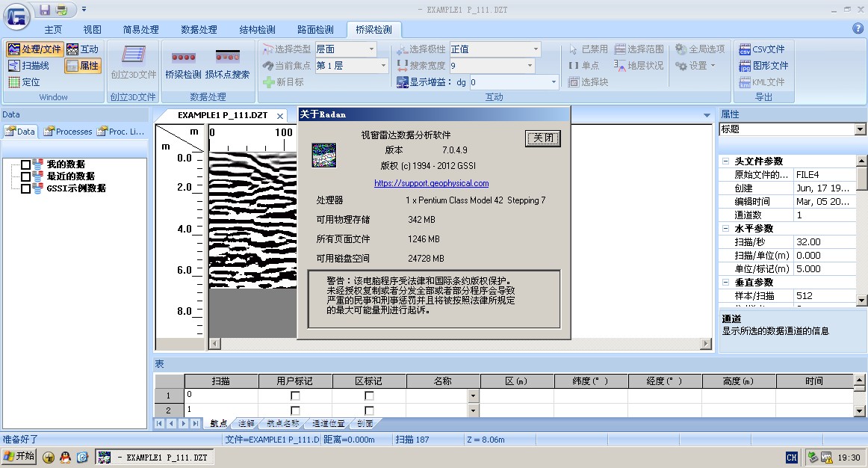Switch to the 结构检测 ribbon tab
The width and height of the screenshot is (868, 468).
(x=257, y=29)
